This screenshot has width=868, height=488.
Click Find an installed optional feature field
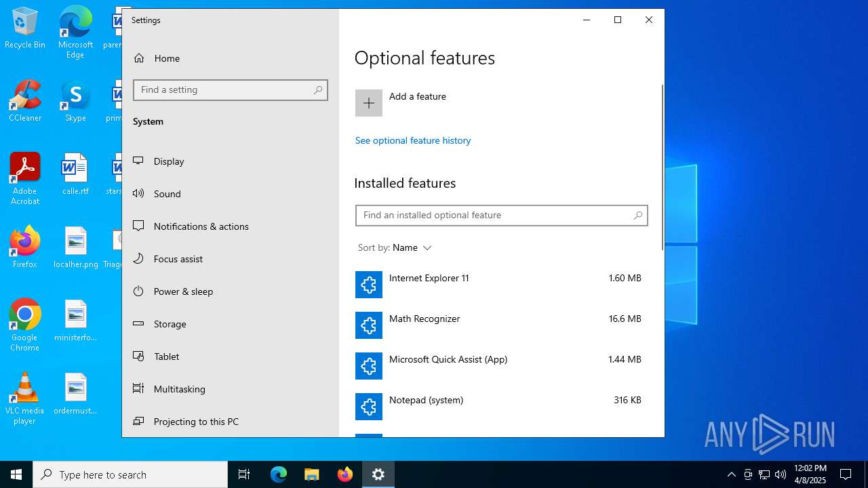point(502,216)
